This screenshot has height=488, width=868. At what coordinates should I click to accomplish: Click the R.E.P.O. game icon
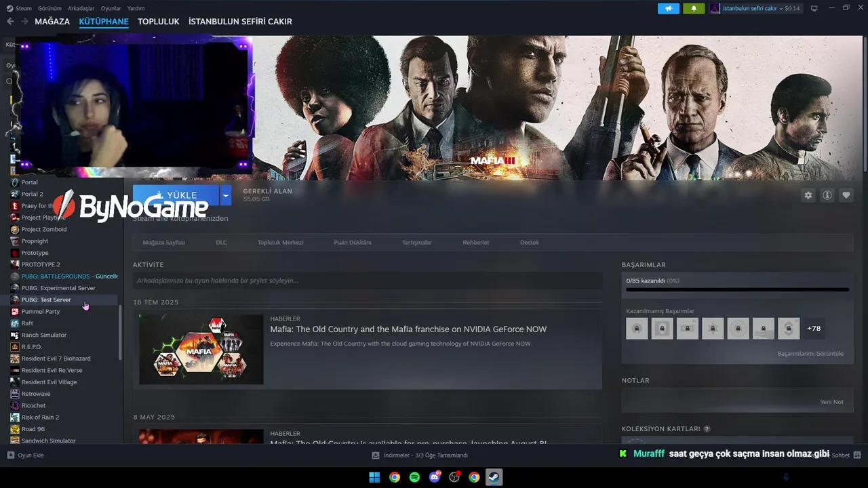pyautogui.click(x=15, y=346)
